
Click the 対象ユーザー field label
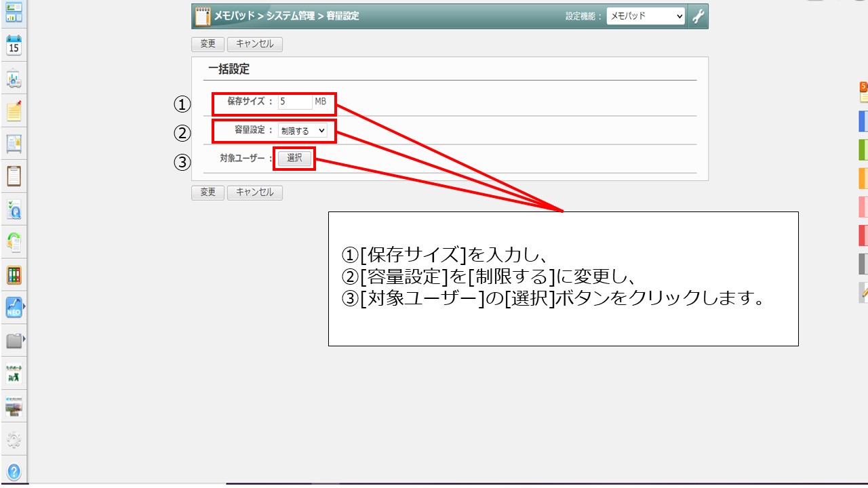click(246, 159)
